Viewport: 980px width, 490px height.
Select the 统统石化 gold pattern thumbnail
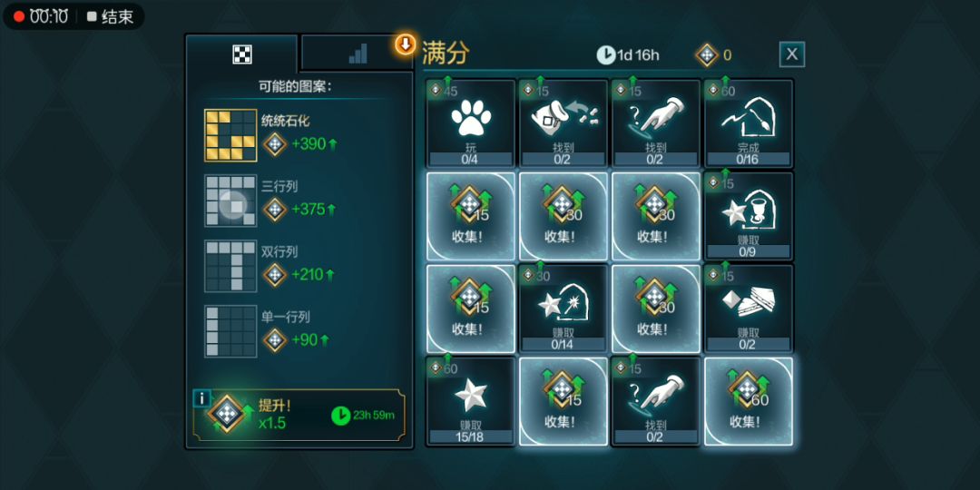pos(230,135)
